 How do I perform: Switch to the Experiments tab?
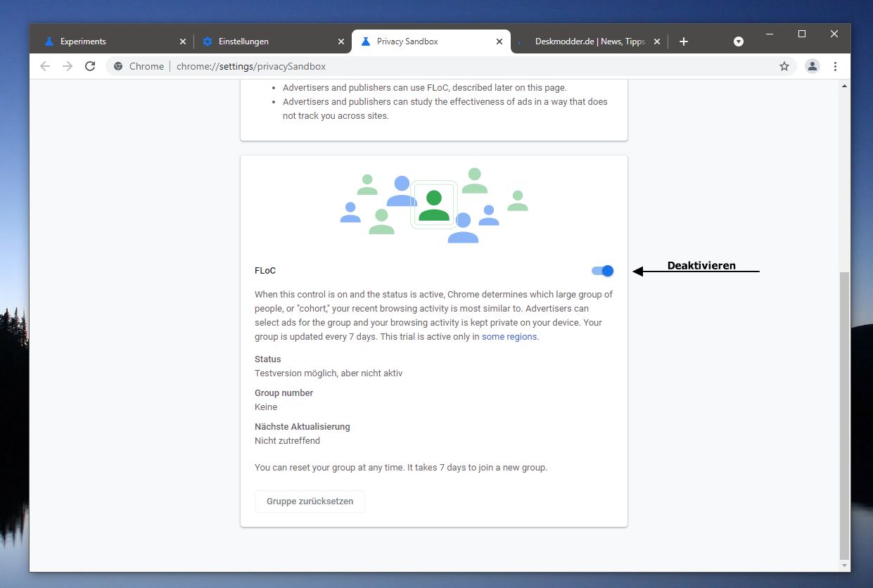click(x=114, y=41)
